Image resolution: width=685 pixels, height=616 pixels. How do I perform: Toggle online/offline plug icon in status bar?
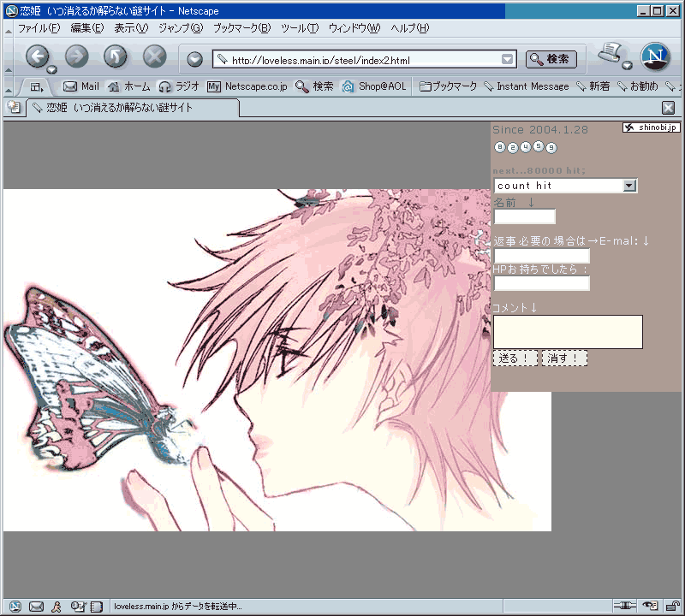click(x=625, y=606)
